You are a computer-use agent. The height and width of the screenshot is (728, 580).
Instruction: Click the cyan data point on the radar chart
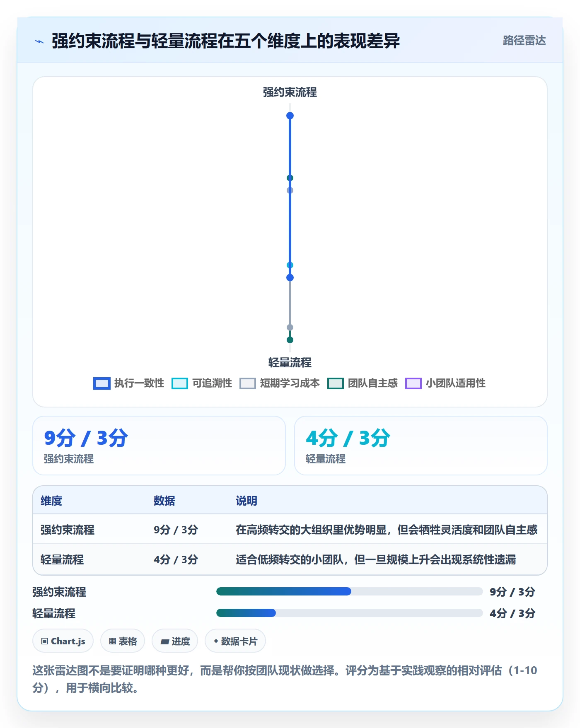pos(290,265)
